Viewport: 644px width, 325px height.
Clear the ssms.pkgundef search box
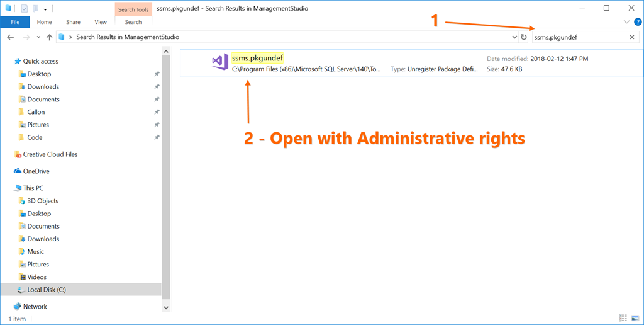pos(632,37)
